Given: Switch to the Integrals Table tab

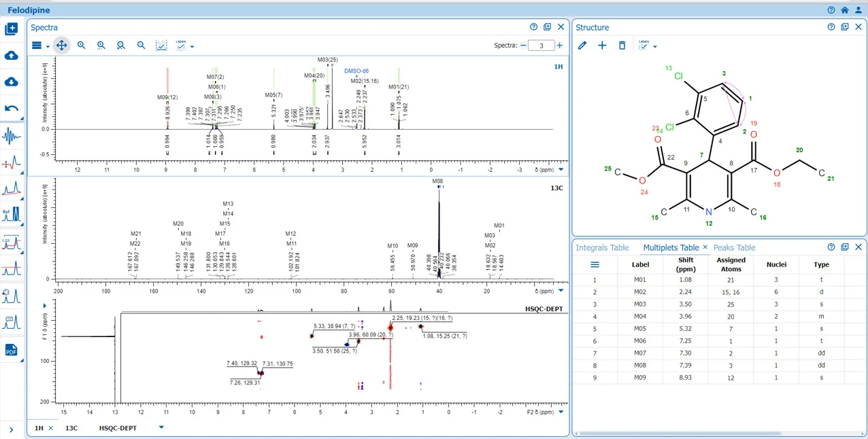Looking at the screenshot, I should 603,247.
